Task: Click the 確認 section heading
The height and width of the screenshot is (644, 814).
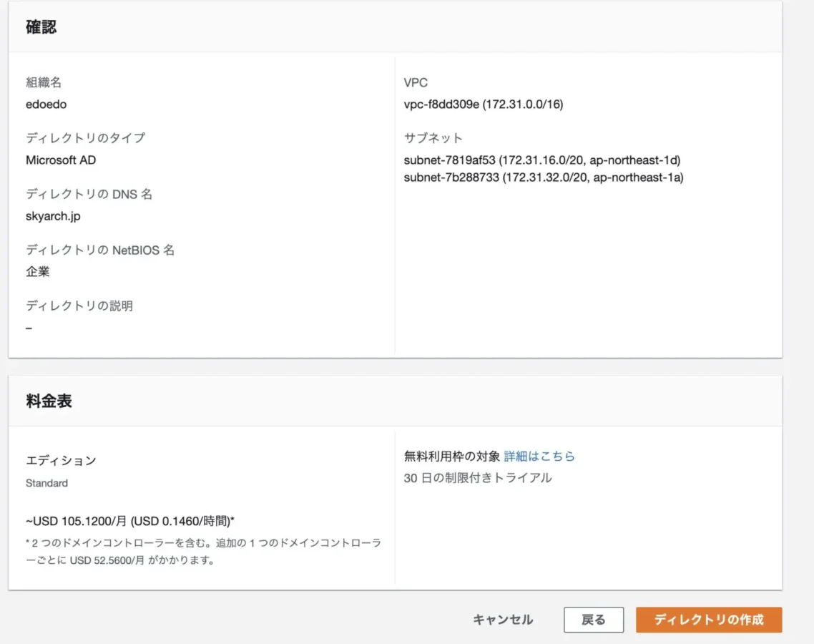Action: coord(41,27)
